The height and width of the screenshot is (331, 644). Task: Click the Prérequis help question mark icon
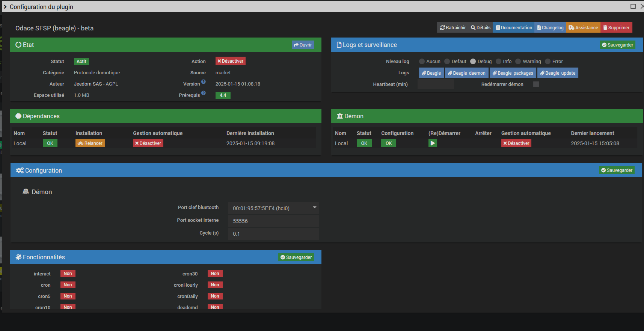[204, 93]
